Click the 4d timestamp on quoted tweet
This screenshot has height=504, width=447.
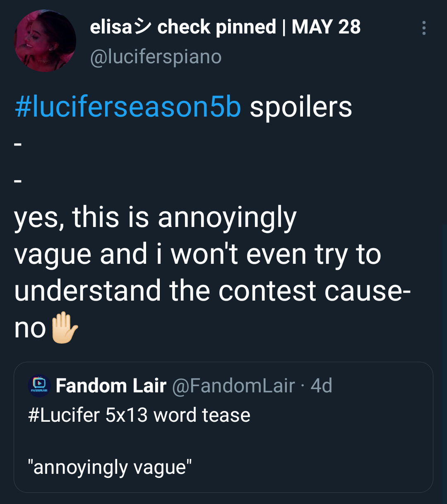[321, 386]
